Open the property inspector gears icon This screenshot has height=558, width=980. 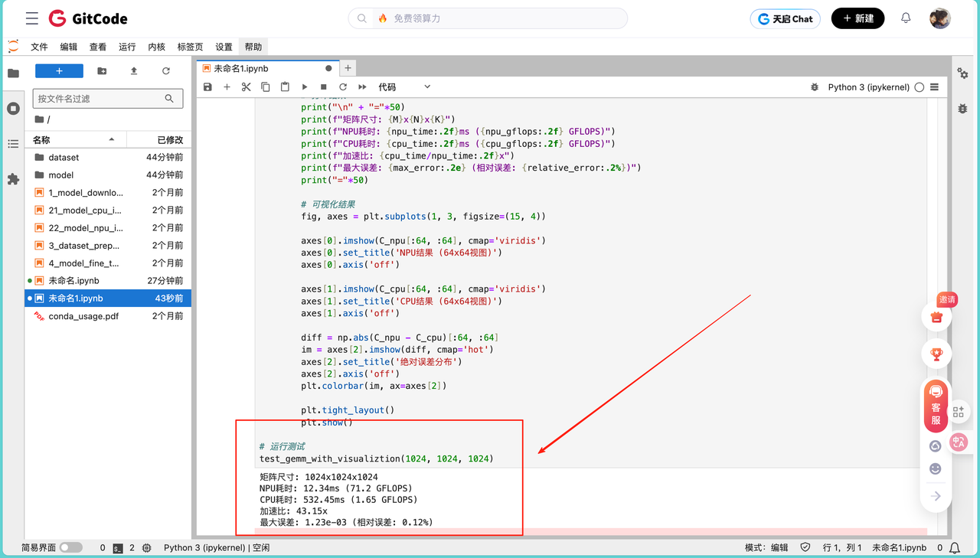(x=963, y=73)
